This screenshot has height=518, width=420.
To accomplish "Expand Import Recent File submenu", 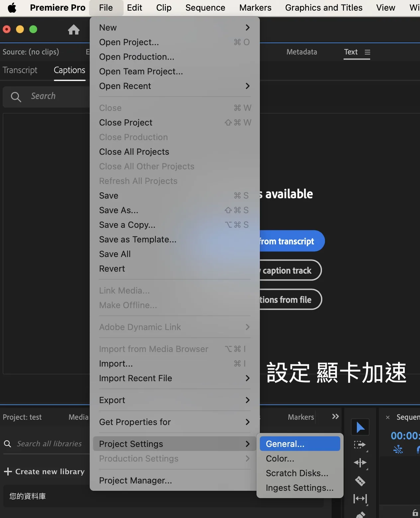I will point(174,378).
